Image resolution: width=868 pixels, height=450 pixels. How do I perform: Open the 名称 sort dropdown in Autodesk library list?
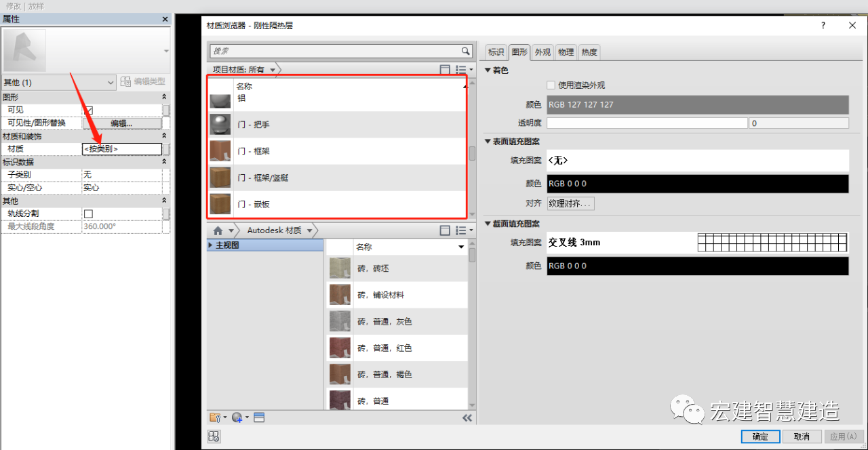coord(462,247)
